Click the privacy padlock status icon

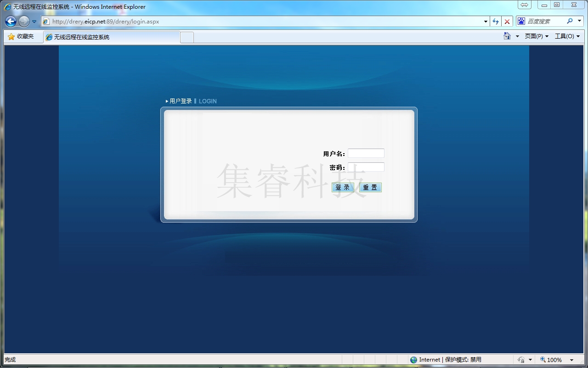click(521, 360)
